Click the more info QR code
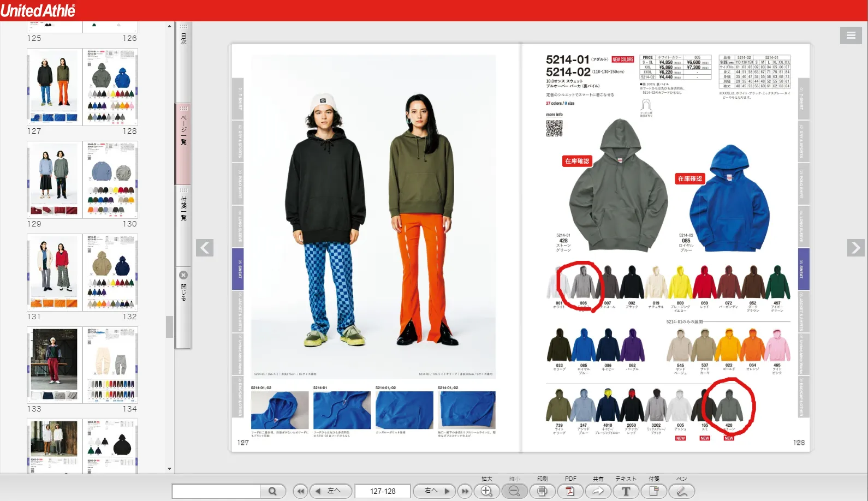 click(x=554, y=128)
